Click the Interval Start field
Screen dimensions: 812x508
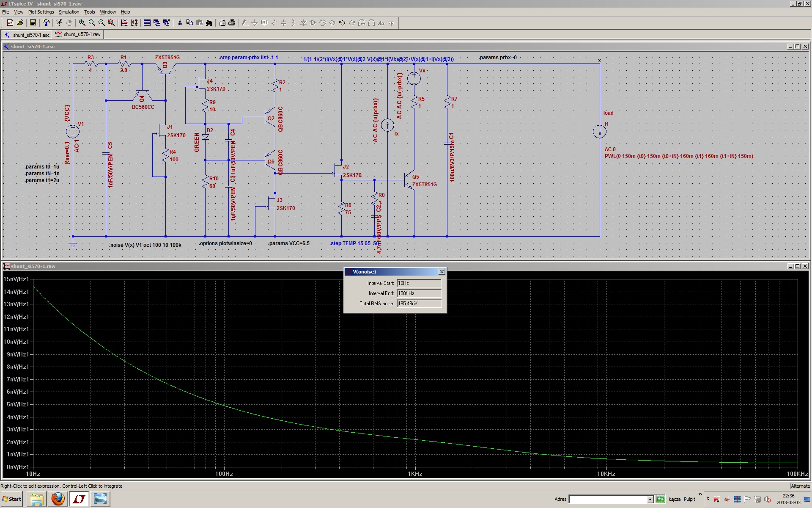[419, 283]
